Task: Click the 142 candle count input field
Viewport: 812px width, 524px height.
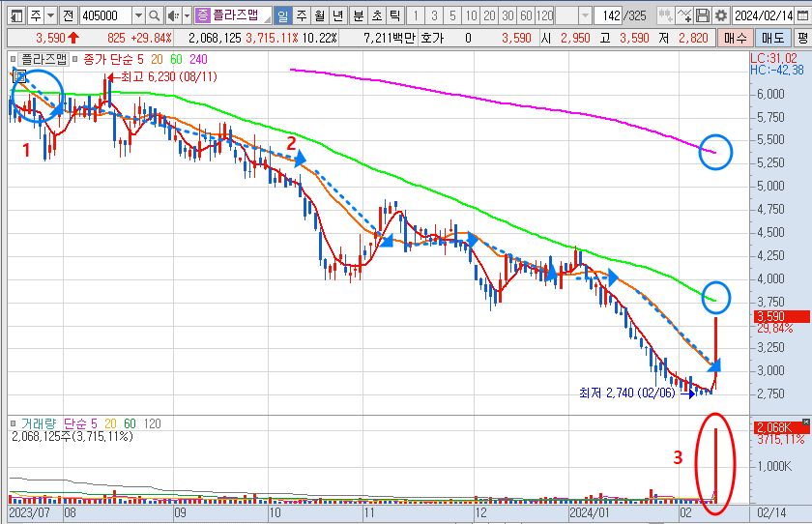Action: 608,16
